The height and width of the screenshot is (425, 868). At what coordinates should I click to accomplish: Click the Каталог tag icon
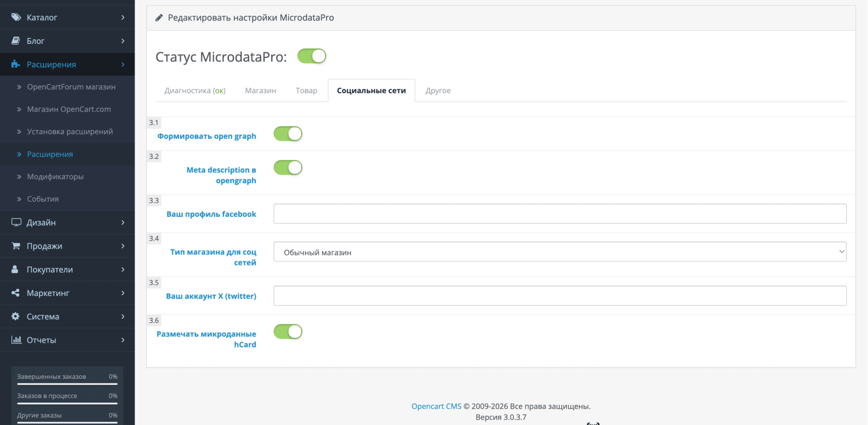tap(16, 17)
